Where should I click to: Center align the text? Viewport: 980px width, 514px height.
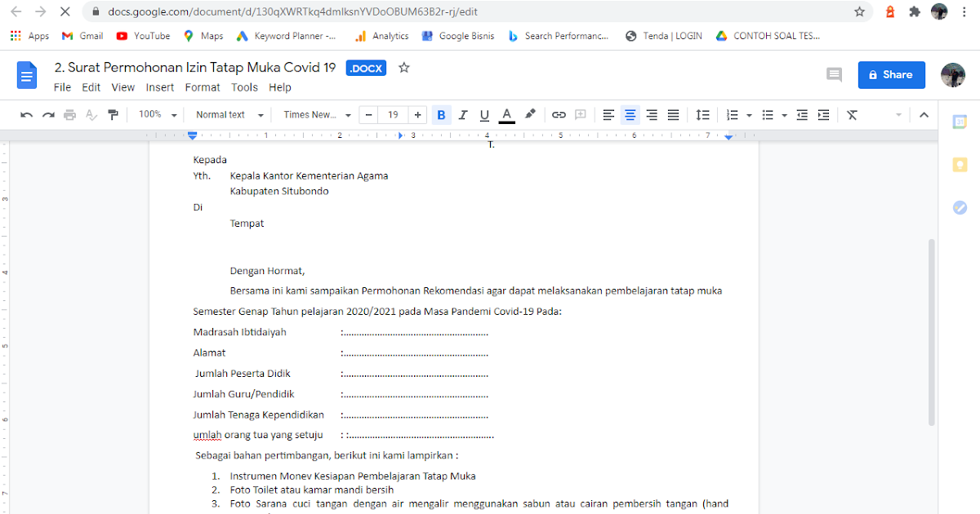pyautogui.click(x=630, y=115)
